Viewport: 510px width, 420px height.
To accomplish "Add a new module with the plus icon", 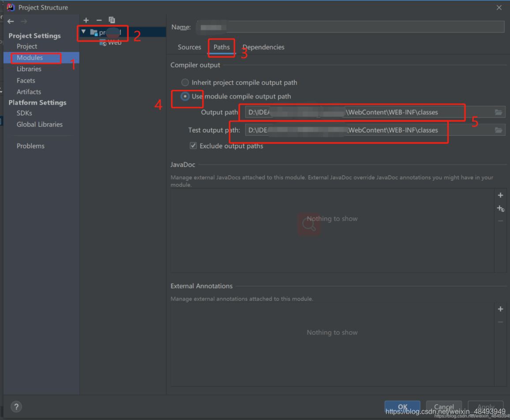I will coord(86,20).
